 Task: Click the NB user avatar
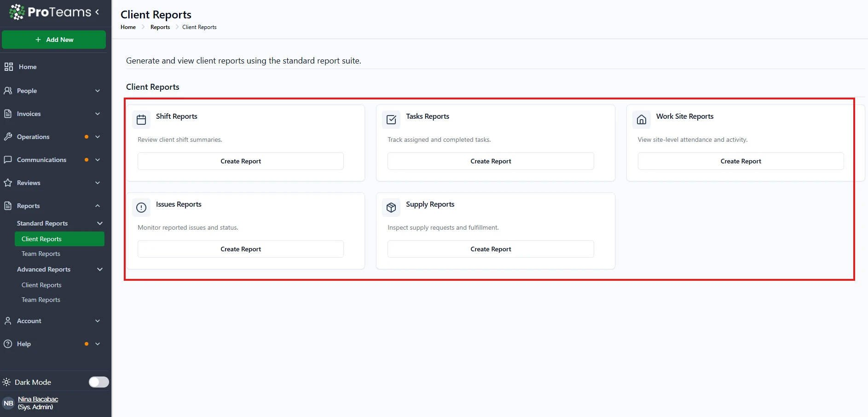tap(8, 403)
